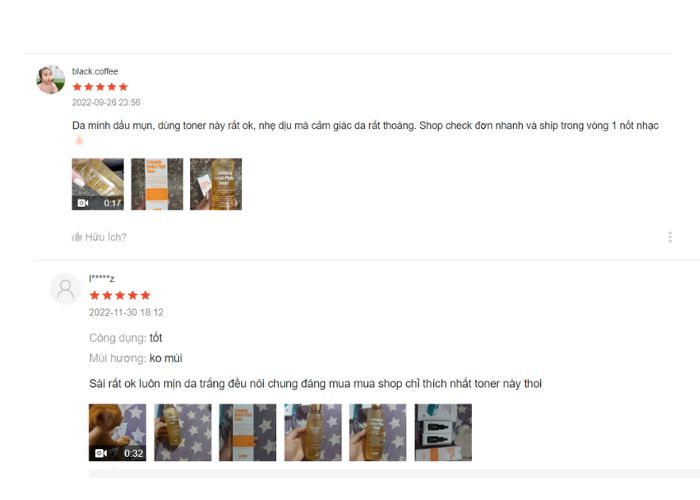Open the black.coffee username link
700x500 pixels.
95,71
